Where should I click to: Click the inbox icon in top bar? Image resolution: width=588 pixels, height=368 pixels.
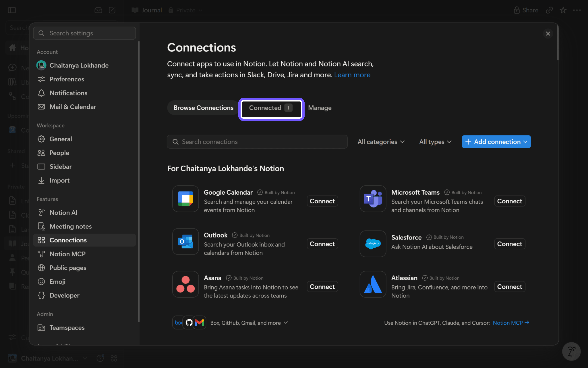click(x=98, y=10)
